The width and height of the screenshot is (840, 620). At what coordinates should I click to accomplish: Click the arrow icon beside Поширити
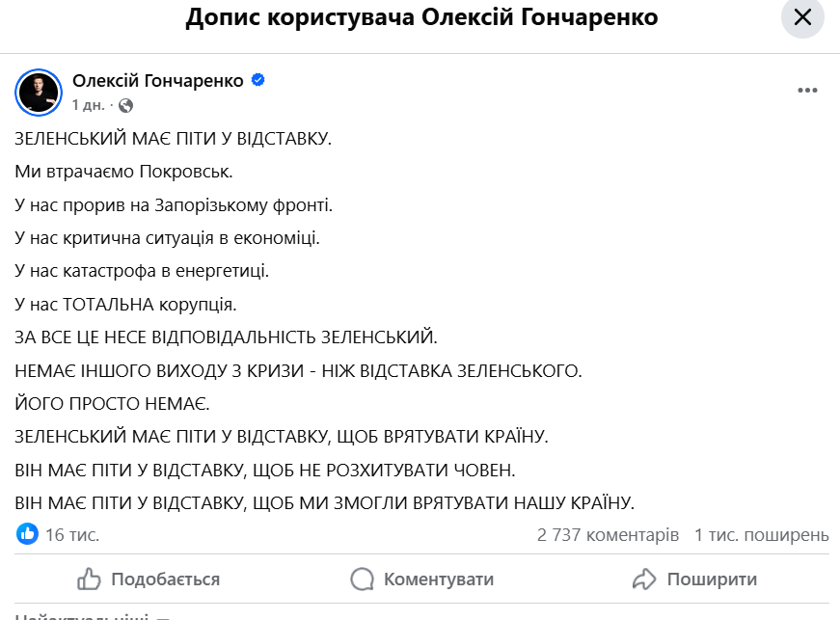tap(644, 580)
